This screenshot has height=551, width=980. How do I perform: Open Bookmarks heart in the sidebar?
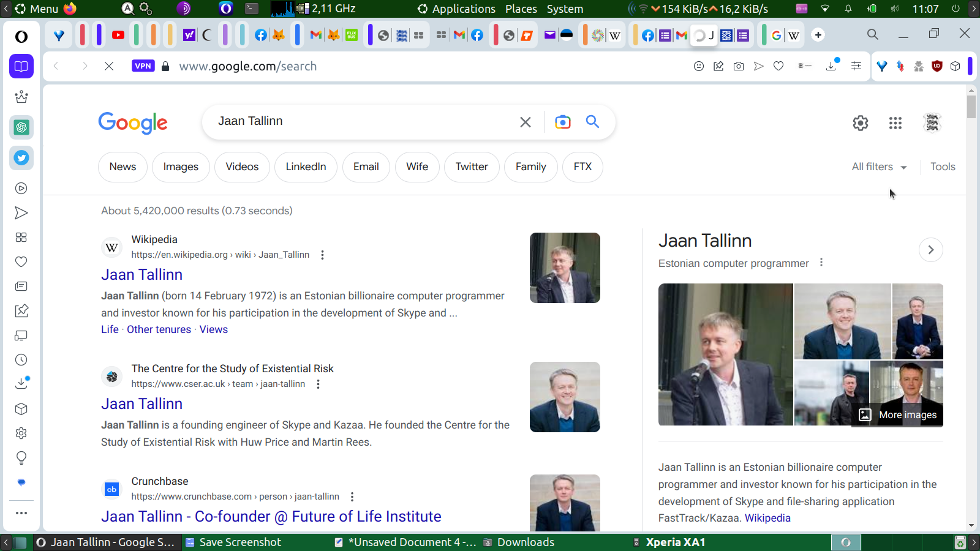coord(21,262)
